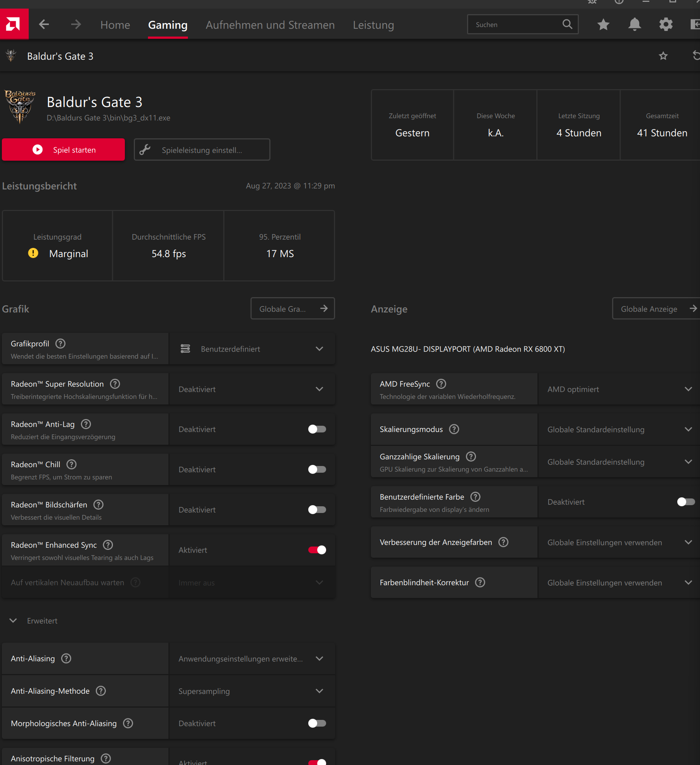The image size is (700, 765).
Task: Switch to Home tab
Action: [115, 25]
